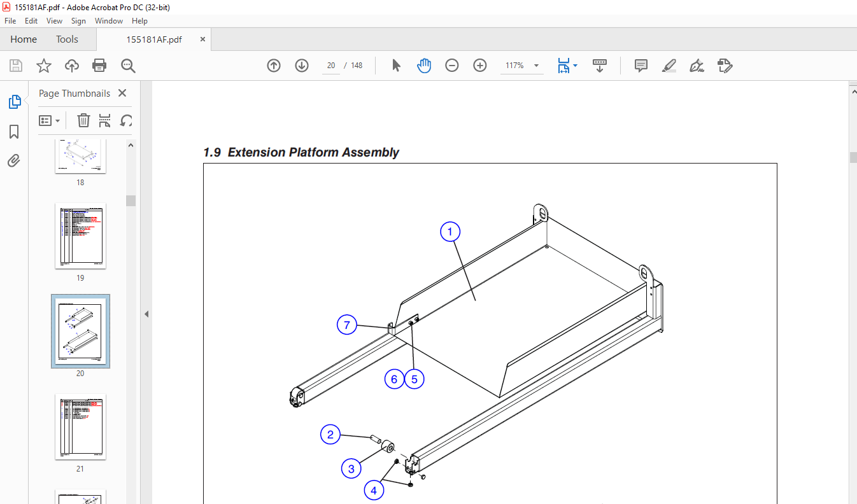
Task: Click the Save file icon
Action: 16,66
